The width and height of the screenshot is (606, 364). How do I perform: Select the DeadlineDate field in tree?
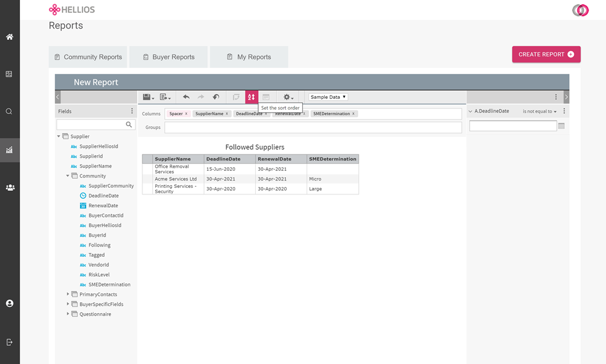click(x=104, y=196)
